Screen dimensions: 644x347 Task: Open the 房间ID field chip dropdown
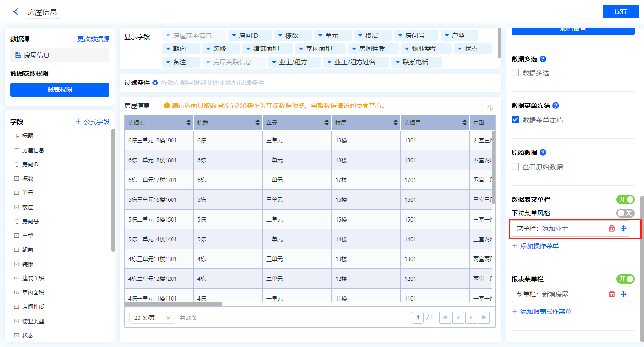[x=234, y=35]
